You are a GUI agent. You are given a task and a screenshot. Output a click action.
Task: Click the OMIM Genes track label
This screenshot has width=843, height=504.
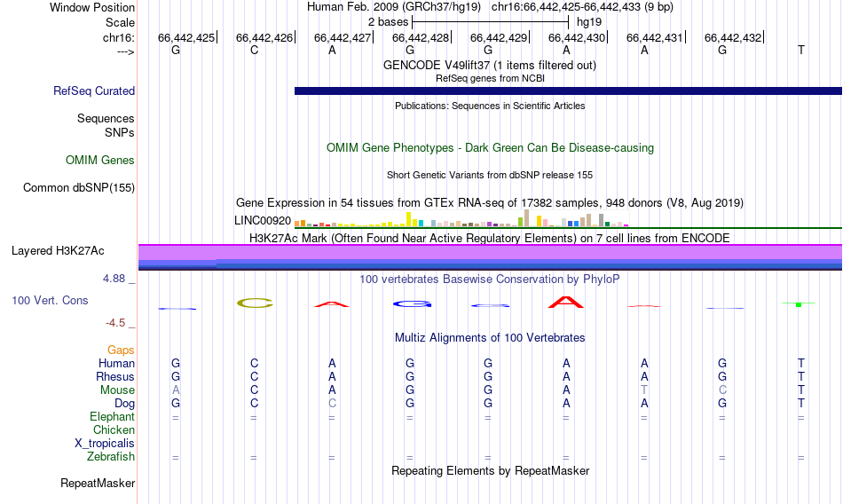100,161
